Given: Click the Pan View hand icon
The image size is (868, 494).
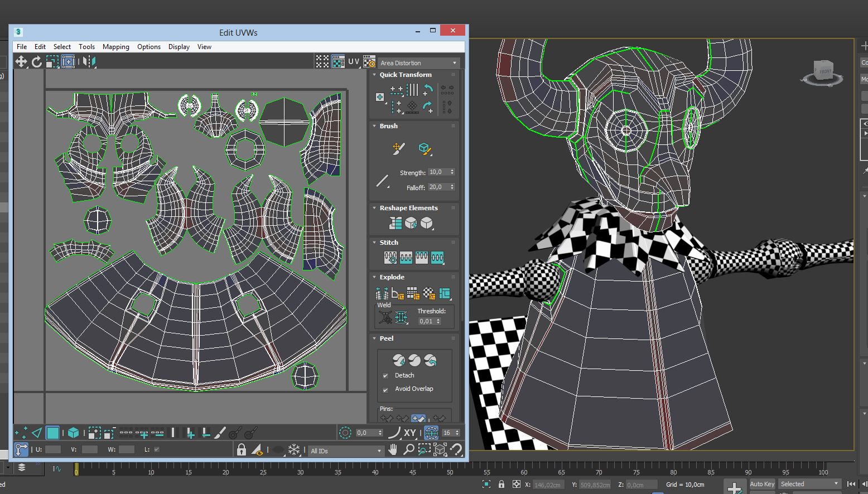Looking at the screenshot, I should [x=393, y=449].
